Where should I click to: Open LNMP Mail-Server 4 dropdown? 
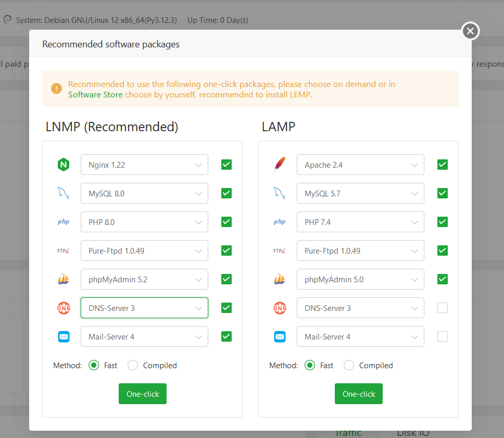[144, 336]
